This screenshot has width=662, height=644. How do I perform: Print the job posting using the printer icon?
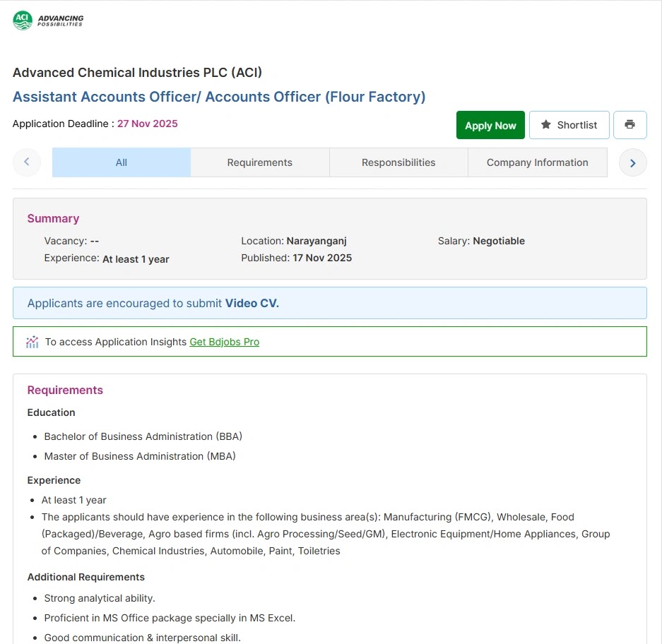[x=630, y=125]
